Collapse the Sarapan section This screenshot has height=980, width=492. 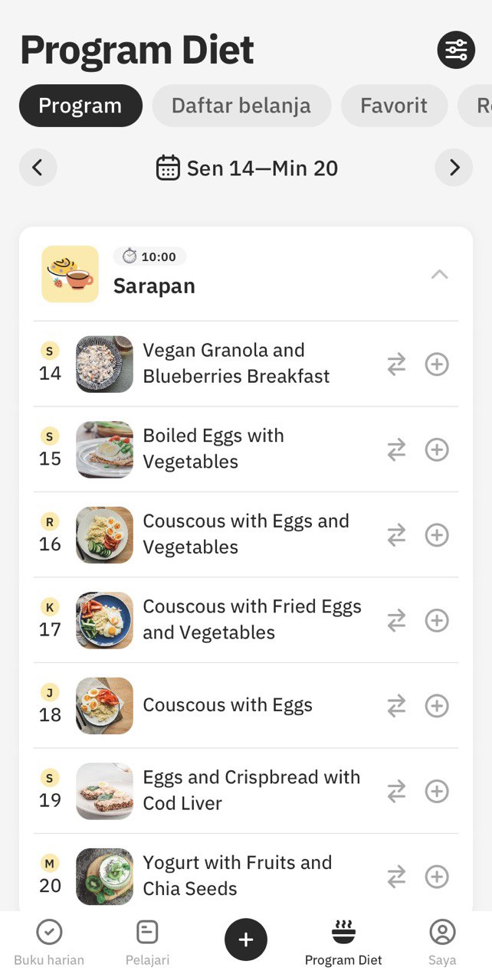click(x=439, y=275)
